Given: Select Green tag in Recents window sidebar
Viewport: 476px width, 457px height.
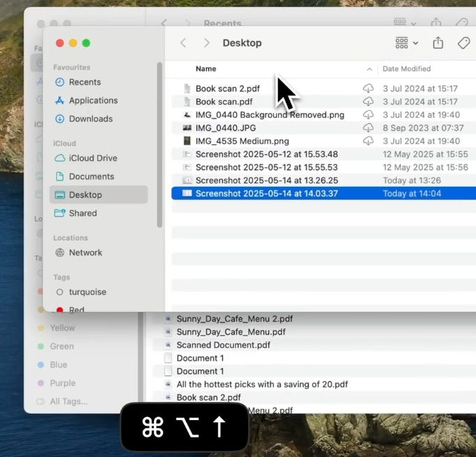Looking at the screenshot, I should [x=61, y=346].
